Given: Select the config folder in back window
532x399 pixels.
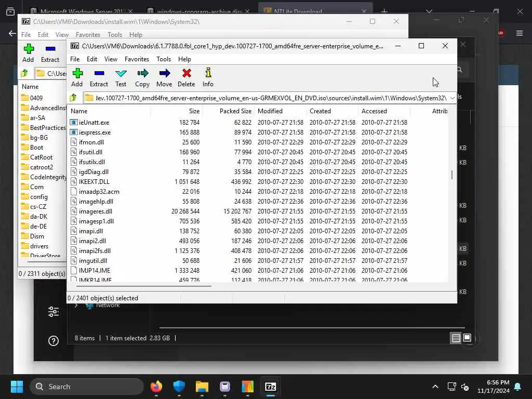Looking at the screenshot, I should click(38, 197).
